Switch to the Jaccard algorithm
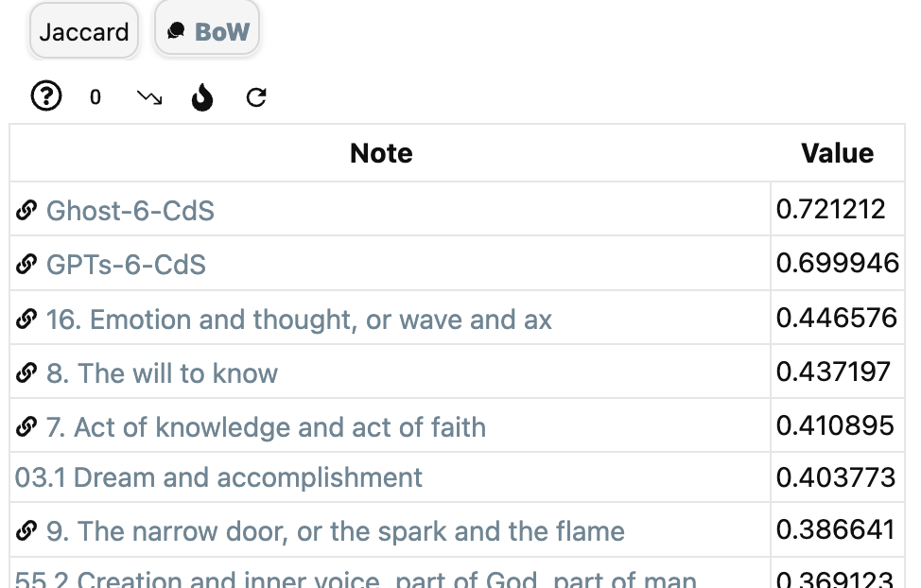 tap(84, 31)
